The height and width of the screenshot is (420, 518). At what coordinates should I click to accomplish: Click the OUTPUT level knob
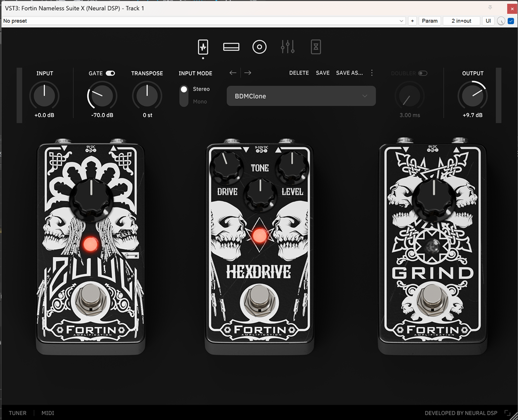coord(473,95)
